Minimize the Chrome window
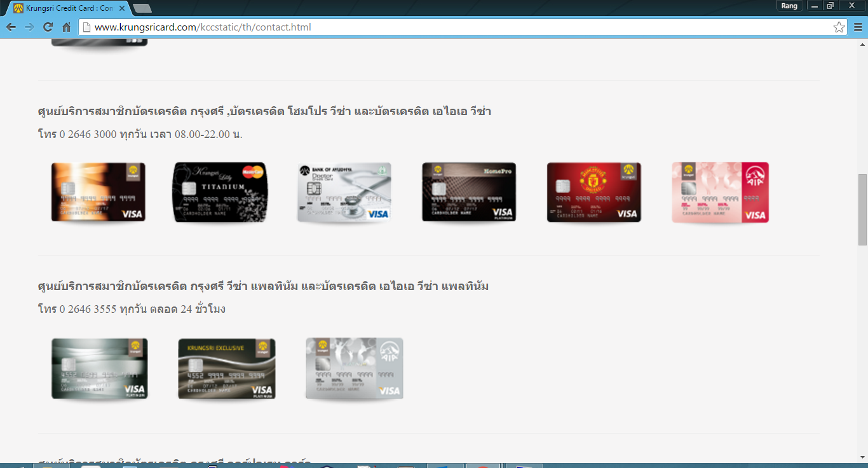868x468 pixels. coord(814,6)
